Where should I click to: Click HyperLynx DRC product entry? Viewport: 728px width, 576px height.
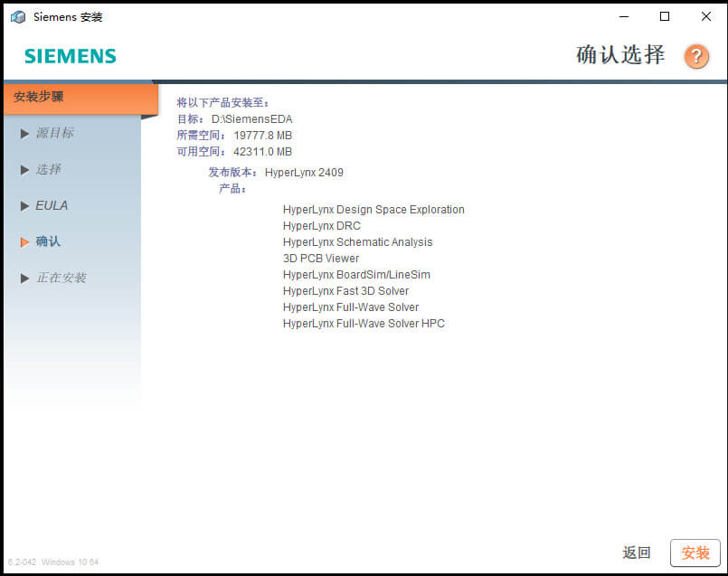pyautogui.click(x=322, y=226)
